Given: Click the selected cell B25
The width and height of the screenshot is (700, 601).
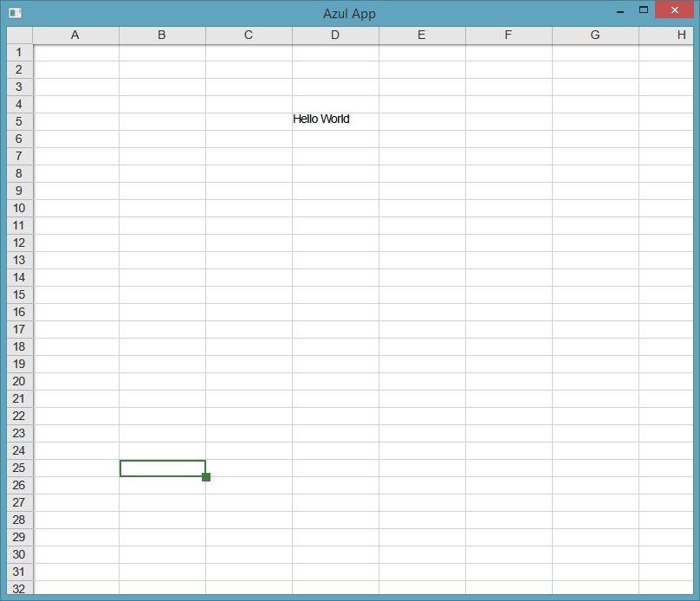Looking at the screenshot, I should (x=162, y=468).
